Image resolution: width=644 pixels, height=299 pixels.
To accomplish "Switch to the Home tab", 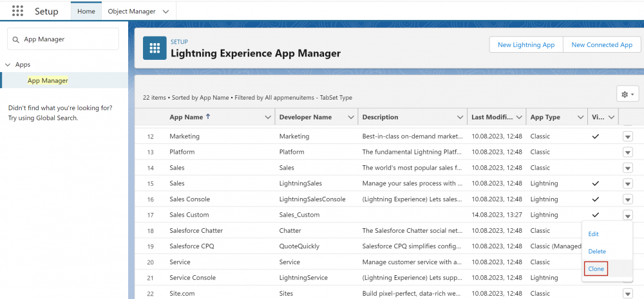I will click(x=86, y=12).
